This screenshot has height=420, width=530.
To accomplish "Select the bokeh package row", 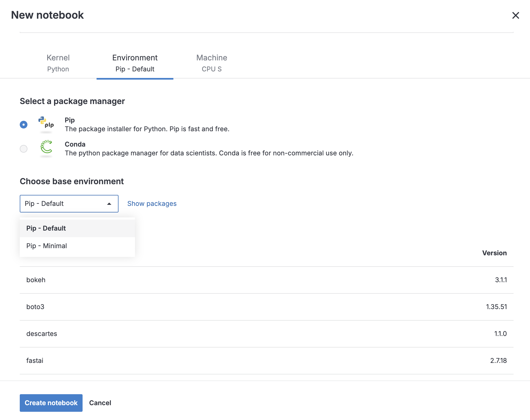I will pyautogui.click(x=263, y=280).
